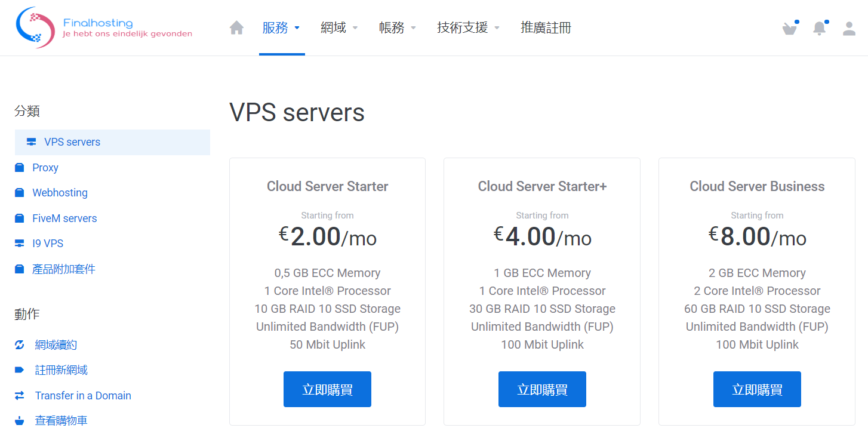Expand the 網域 dropdown menu
Viewport: 868px width, 434px height.
click(339, 27)
